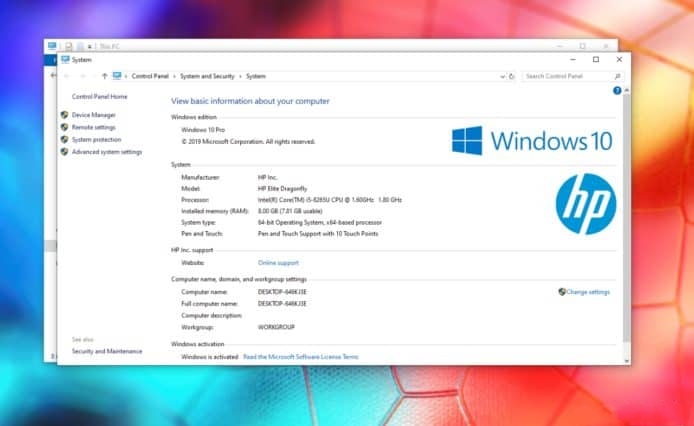Click the 'Windows is activated' text
The image size is (694, 426).
[x=209, y=357]
